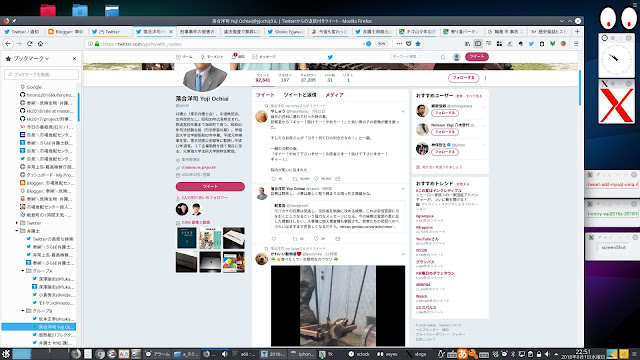Open first tweet's dropdown caret

(x=403, y=111)
